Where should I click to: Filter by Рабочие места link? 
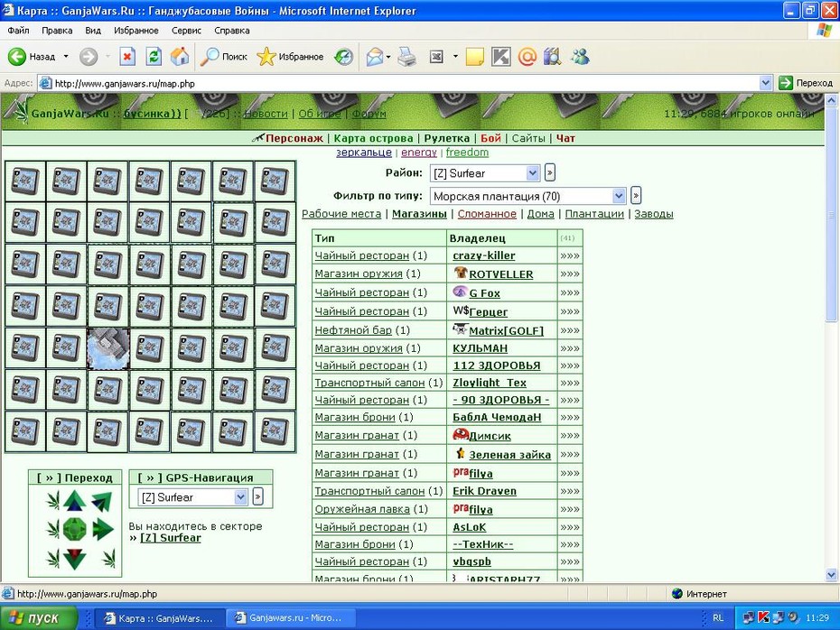(x=341, y=214)
